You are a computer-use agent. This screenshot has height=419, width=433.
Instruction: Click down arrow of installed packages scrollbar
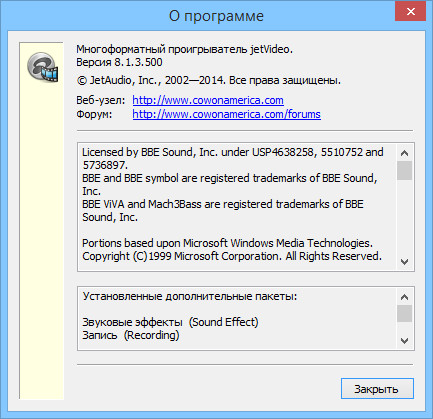[x=404, y=341]
